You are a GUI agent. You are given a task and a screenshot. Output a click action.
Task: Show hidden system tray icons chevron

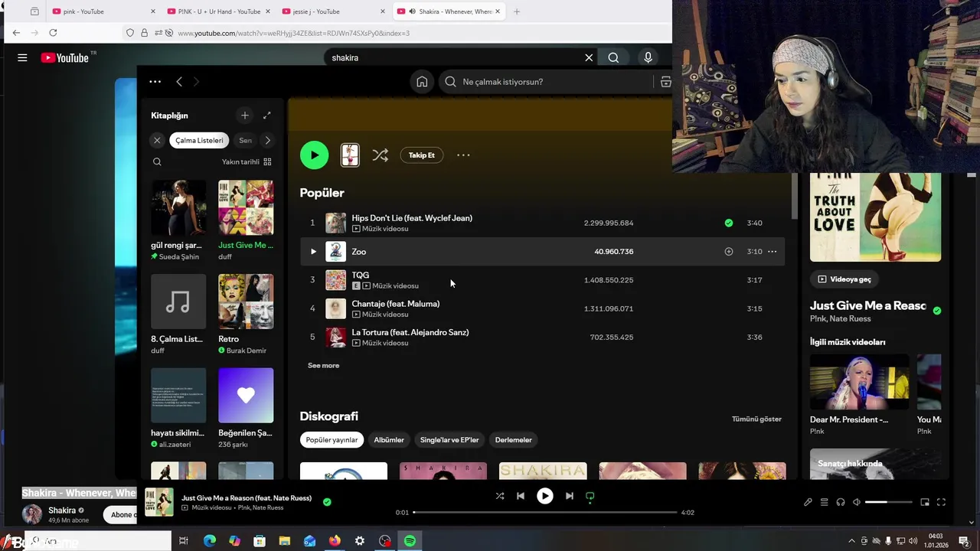[x=851, y=541]
